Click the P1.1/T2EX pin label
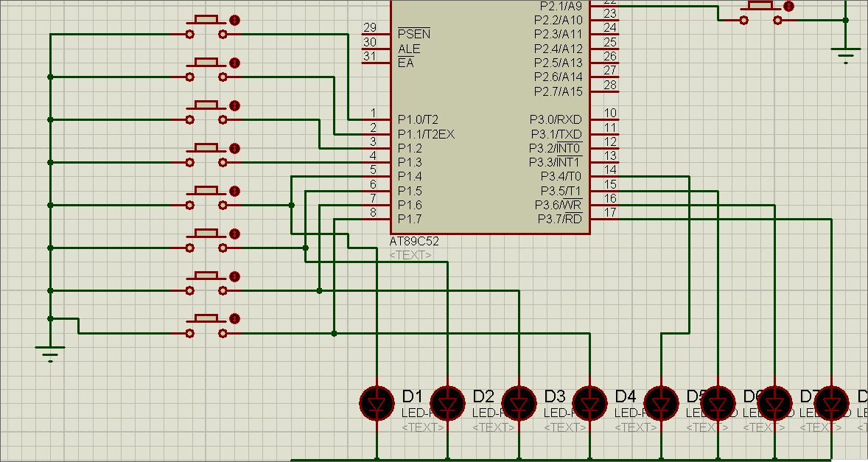Viewport: 868px width, 462px height. [x=426, y=134]
